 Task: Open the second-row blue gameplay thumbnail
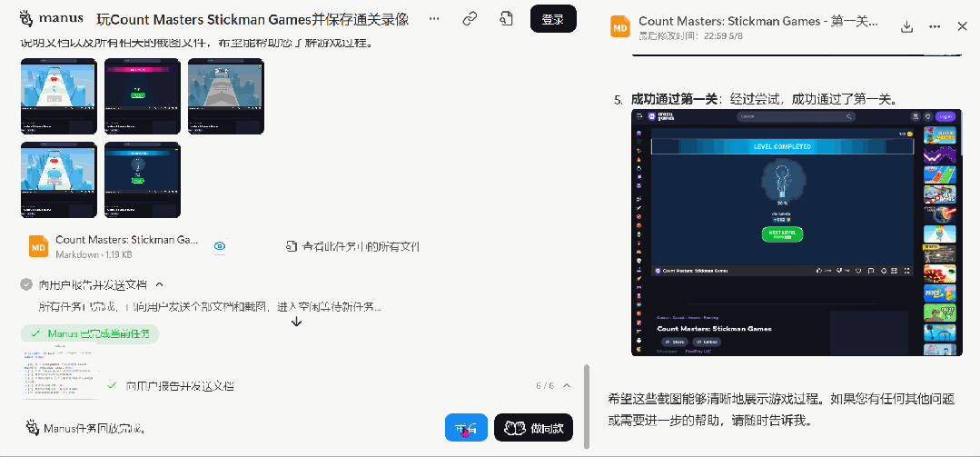coord(59,180)
